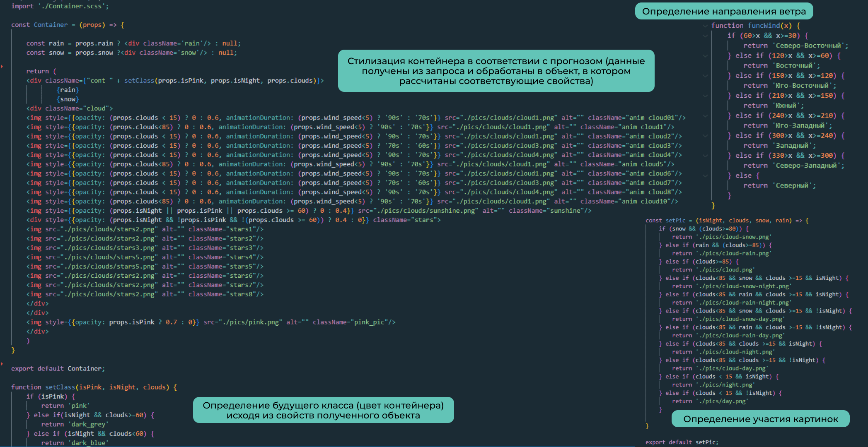Select the 'const snow = props.snow' line
The width and height of the screenshot is (868, 447).
tap(132, 53)
